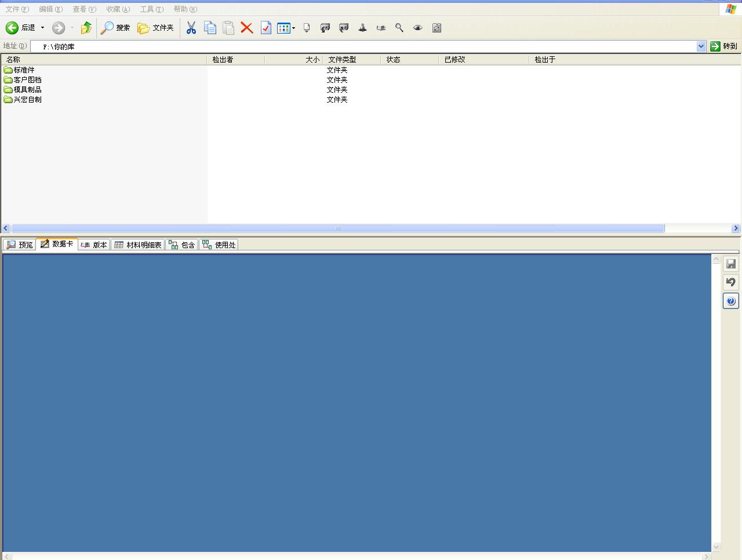Screen dimensions: 742x560
Task: Click the Cut scissors icon
Action: coord(191,28)
